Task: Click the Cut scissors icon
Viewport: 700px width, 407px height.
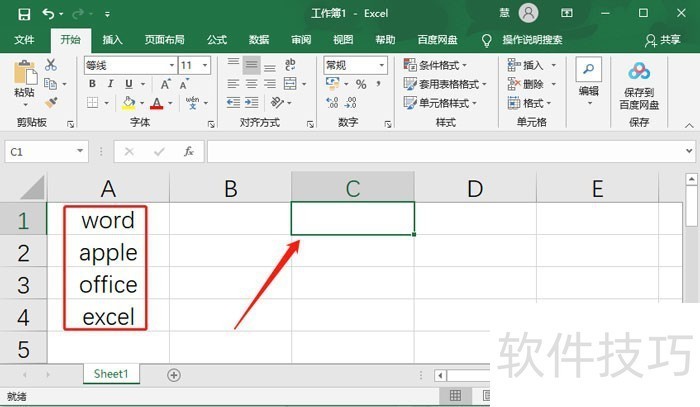Action: [51, 65]
